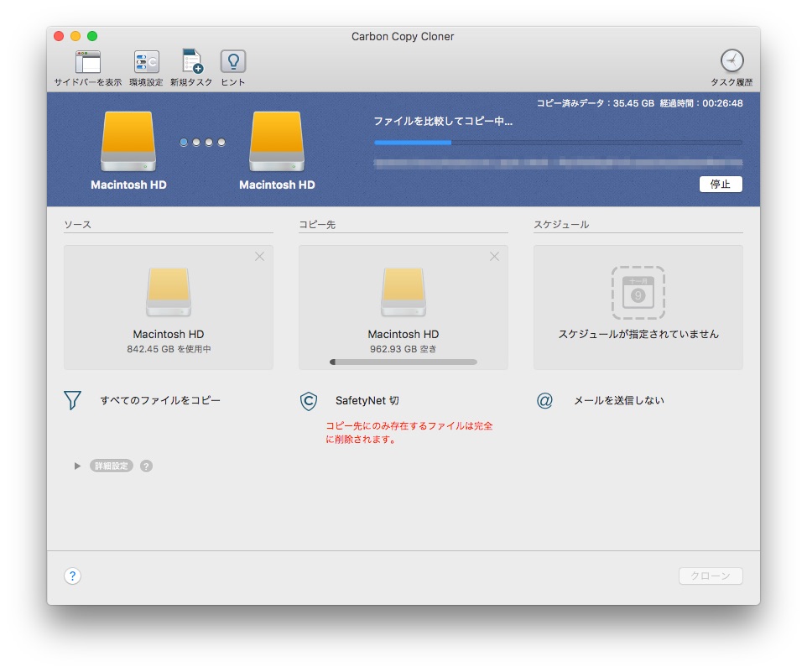
Task: Click the Carbon Copy Cloner window title
Action: pos(403,37)
